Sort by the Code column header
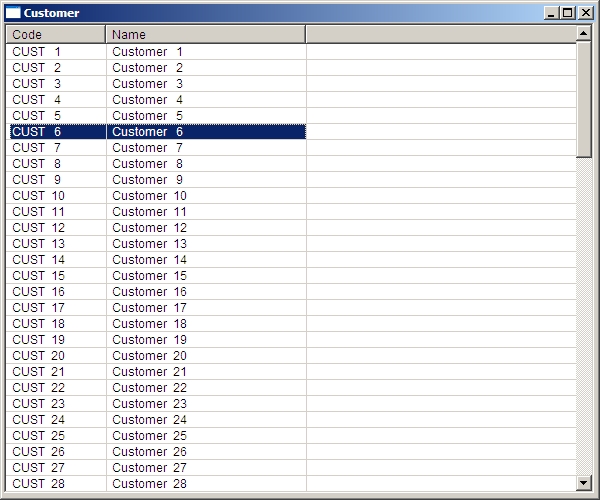600x500 pixels. pos(56,34)
